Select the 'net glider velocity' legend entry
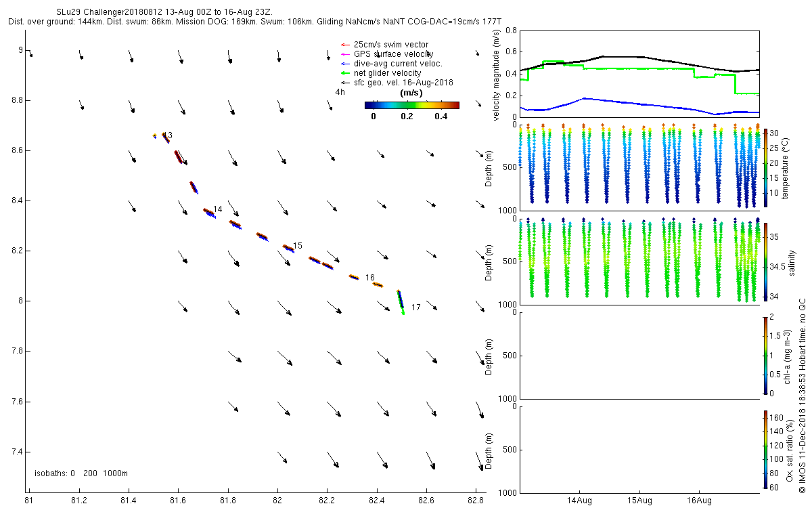The image size is (812, 508). (381, 72)
